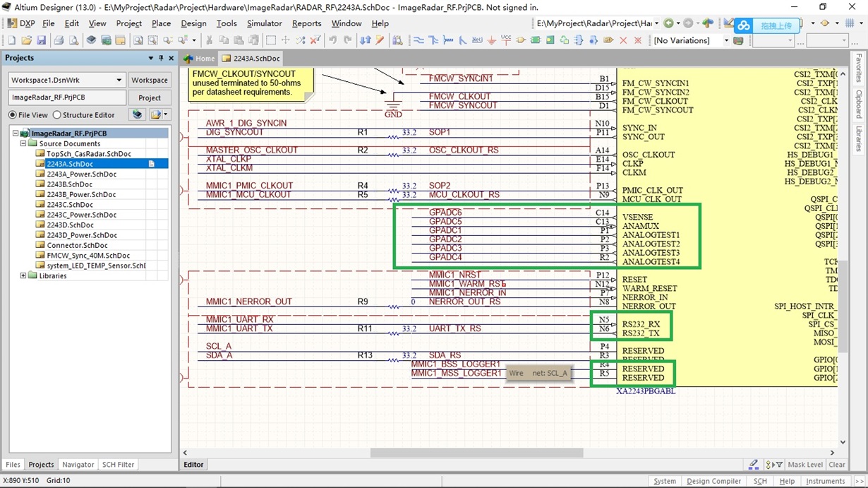868x488 pixels.
Task: Click the Redo arrow icon
Action: point(347,40)
